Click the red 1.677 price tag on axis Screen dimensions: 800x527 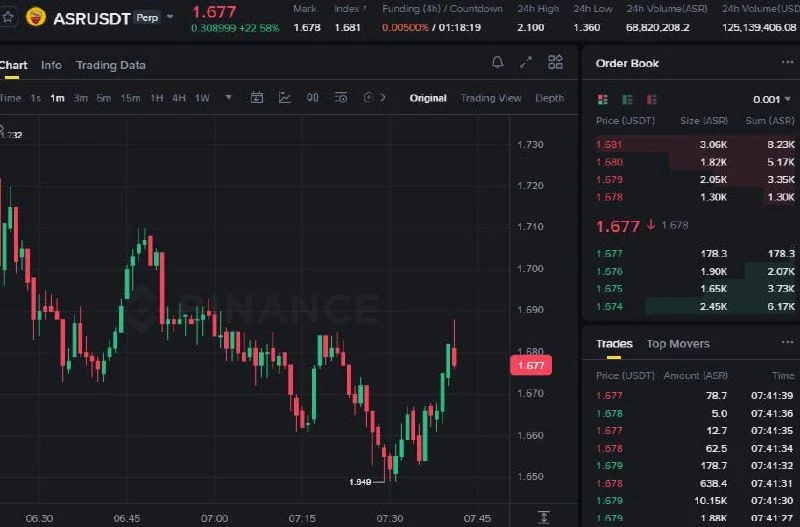(531, 365)
